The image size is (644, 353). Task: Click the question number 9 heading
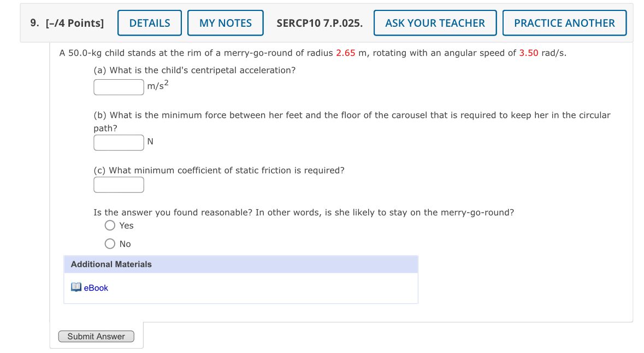[x=33, y=22]
